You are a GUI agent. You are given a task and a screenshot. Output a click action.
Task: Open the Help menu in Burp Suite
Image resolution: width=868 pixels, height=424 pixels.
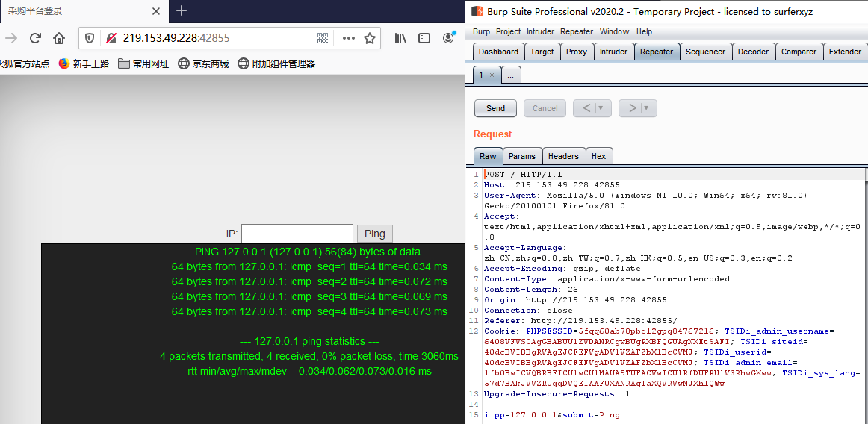click(x=644, y=31)
